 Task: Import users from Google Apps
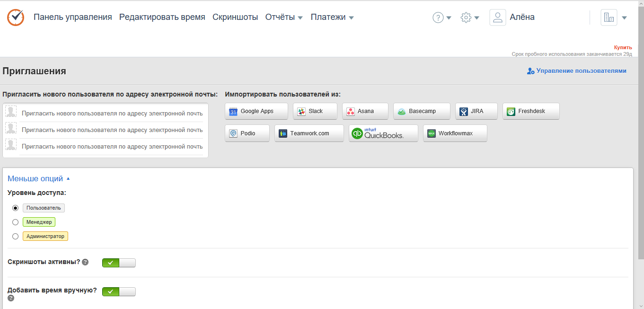click(256, 111)
